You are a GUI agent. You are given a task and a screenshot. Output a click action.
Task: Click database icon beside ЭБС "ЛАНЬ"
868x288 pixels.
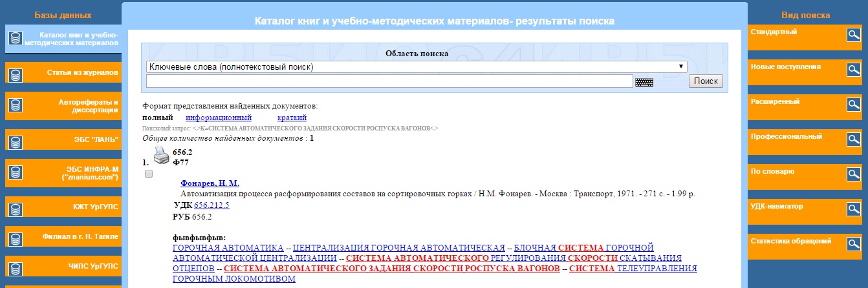click(x=16, y=140)
